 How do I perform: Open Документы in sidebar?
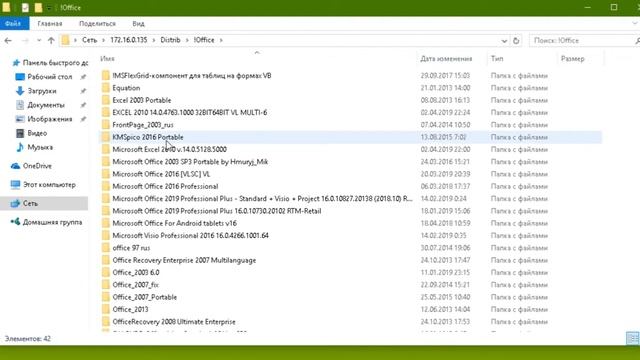tap(46, 105)
